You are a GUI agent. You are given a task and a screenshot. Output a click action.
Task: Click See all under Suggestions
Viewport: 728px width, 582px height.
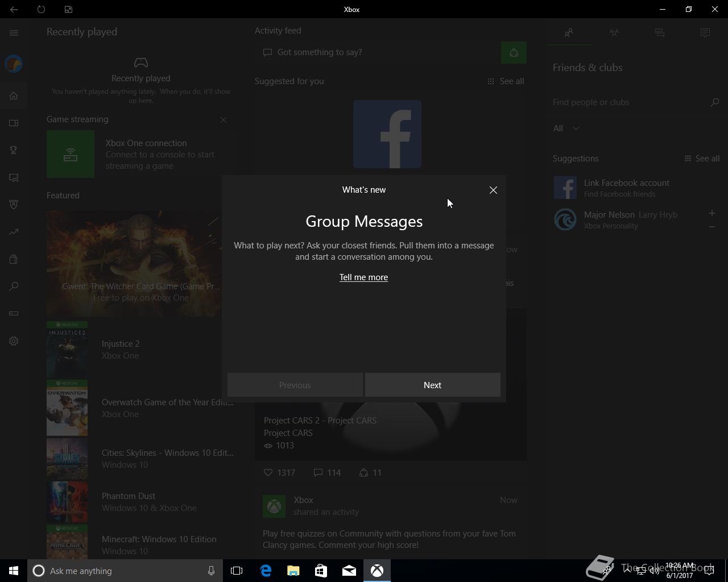pos(702,159)
